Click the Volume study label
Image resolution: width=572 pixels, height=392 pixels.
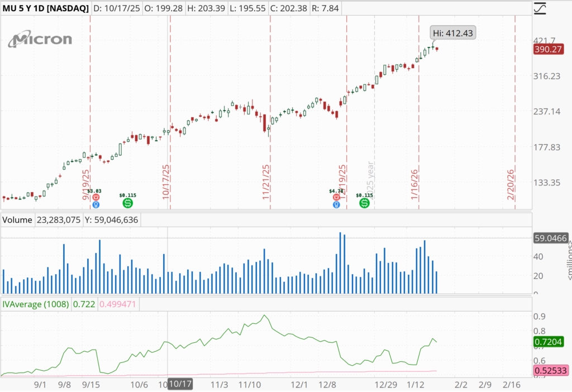[17, 220]
